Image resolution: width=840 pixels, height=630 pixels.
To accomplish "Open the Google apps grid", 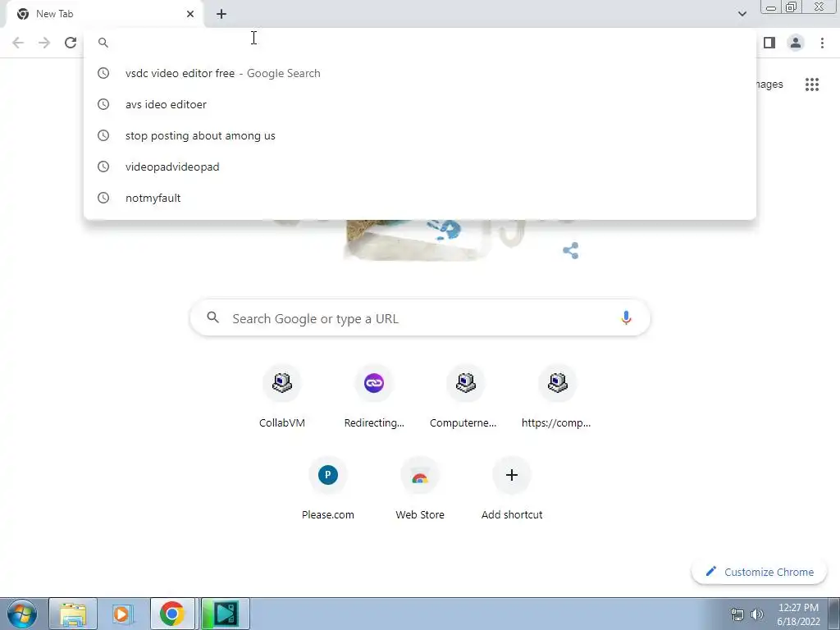I will (812, 84).
